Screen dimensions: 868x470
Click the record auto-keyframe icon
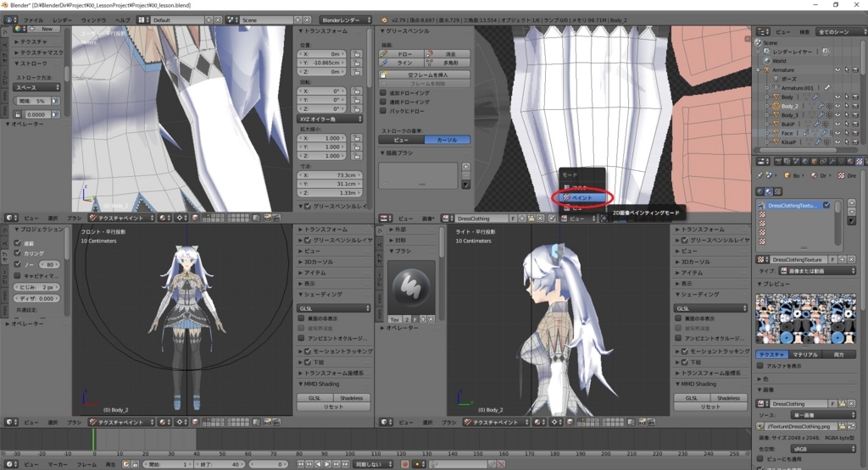(x=404, y=464)
